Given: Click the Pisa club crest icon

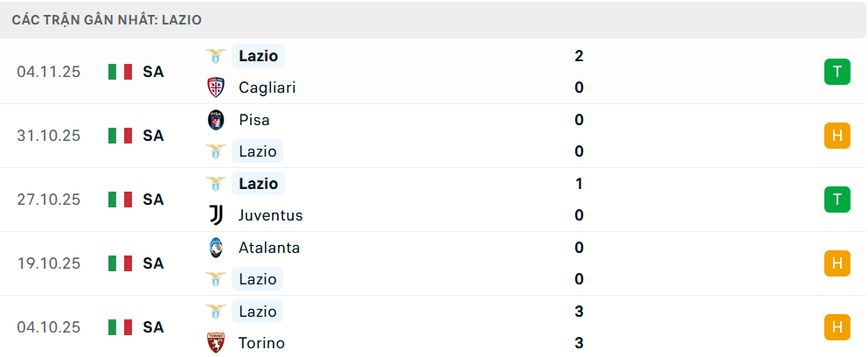Looking at the screenshot, I should [x=215, y=120].
